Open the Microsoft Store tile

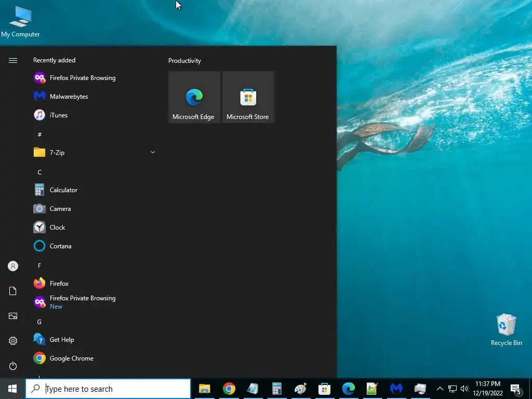[248, 97]
